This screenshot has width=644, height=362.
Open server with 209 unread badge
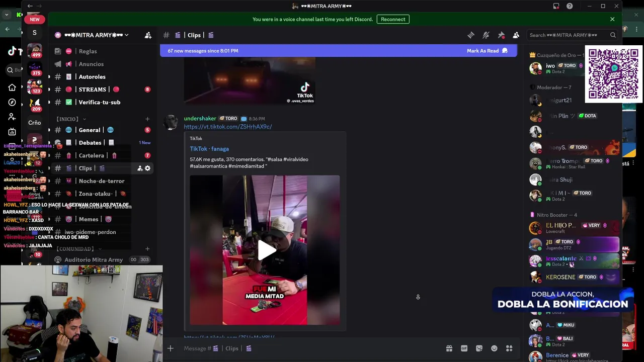click(35, 105)
